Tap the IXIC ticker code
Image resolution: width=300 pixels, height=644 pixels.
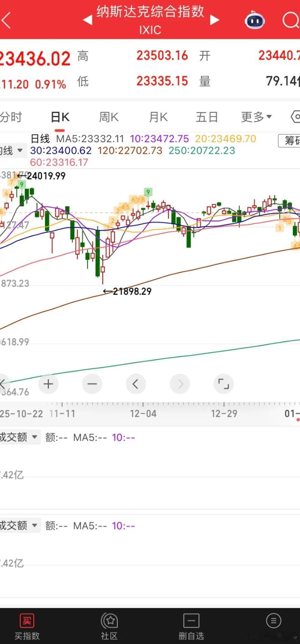(150, 30)
